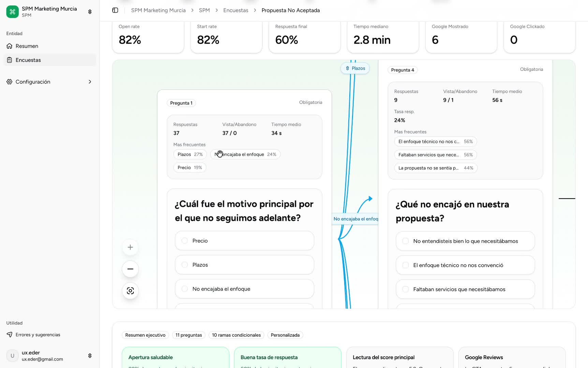Screen dimensions: 588x368
Task: Select the Precio radio option
Action: [x=185, y=241]
